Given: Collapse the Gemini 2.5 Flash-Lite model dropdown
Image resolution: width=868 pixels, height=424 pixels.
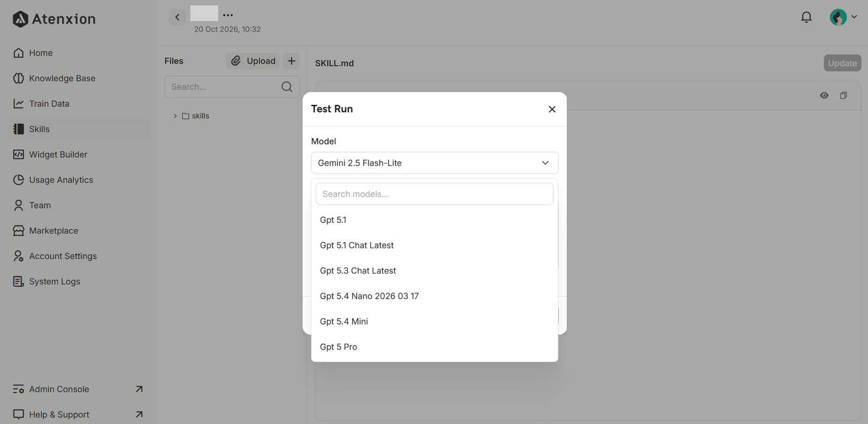Looking at the screenshot, I should click(435, 163).
